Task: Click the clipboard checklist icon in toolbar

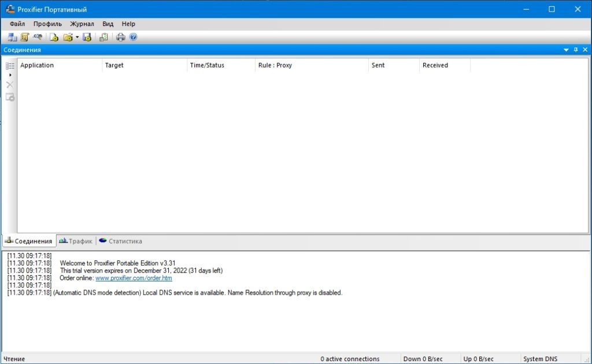Action: point(103,38)
